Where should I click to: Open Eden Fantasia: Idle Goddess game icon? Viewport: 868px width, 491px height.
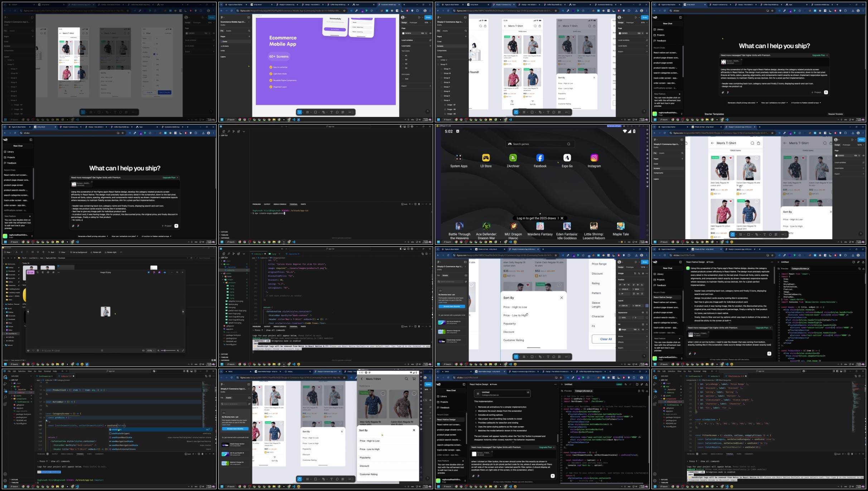(567, 226)
